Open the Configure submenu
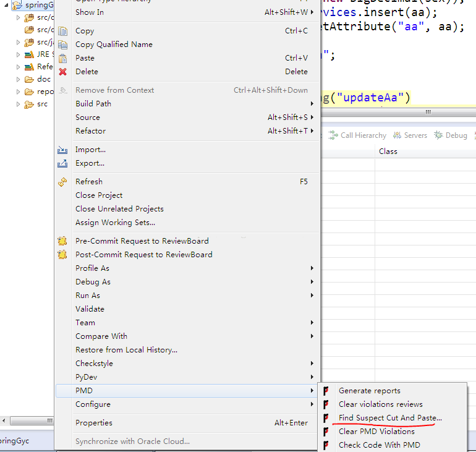This screenshot has height=452, width=476. tap(187, 404)
